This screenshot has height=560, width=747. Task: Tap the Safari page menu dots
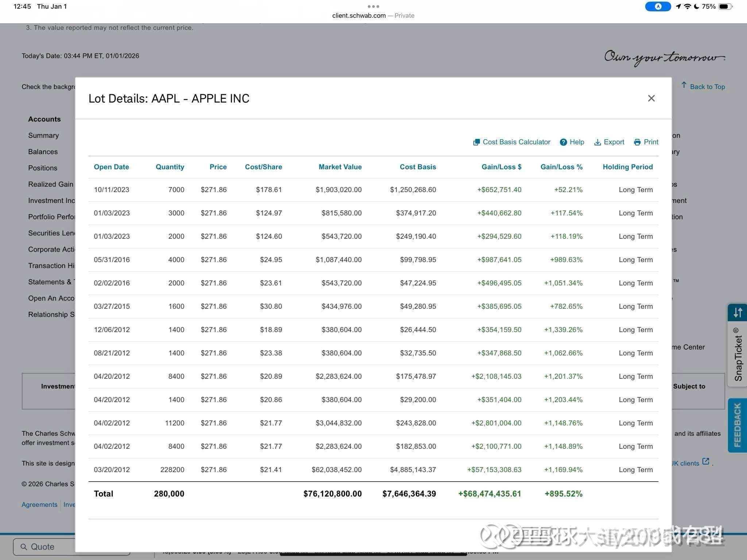[x=373, y=6]
